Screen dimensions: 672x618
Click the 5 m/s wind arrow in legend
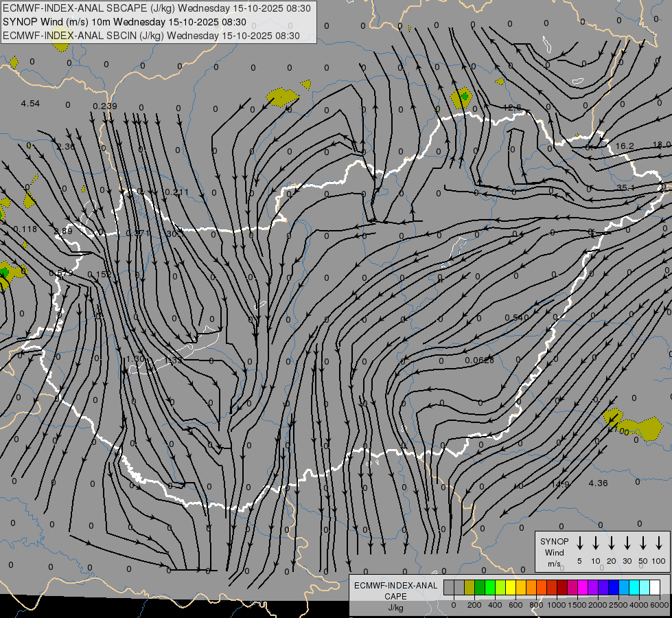click(x=580, y=542)
